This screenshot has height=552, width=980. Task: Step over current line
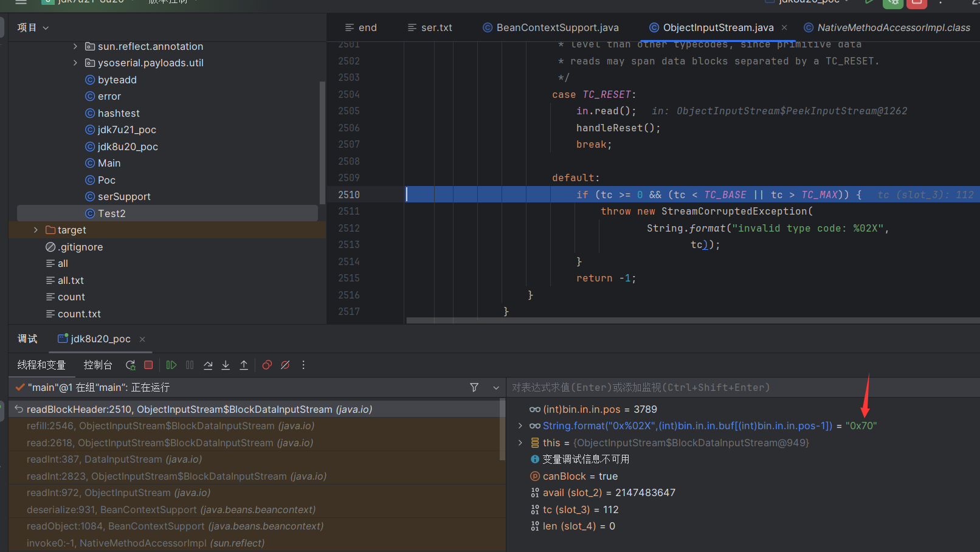coord(208,365)
